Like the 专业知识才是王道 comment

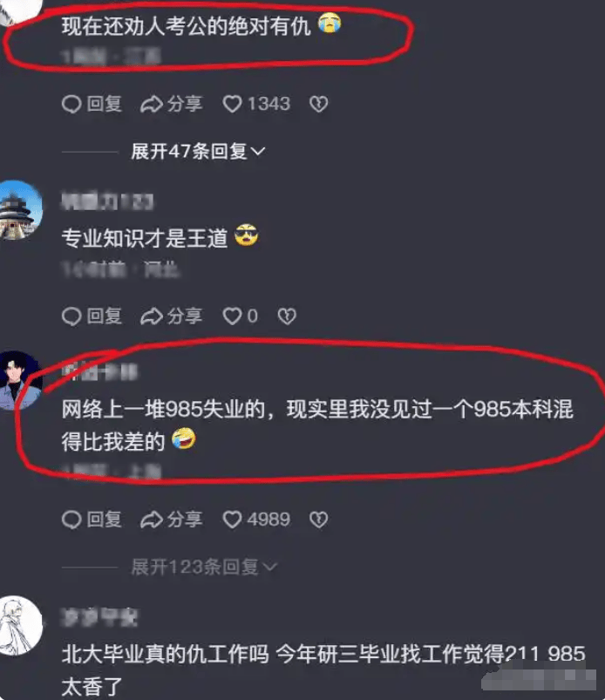[241, 316]
